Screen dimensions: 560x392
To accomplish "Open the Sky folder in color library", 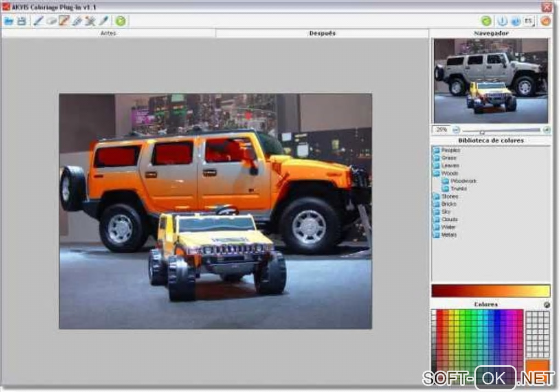I will [441, 212].
